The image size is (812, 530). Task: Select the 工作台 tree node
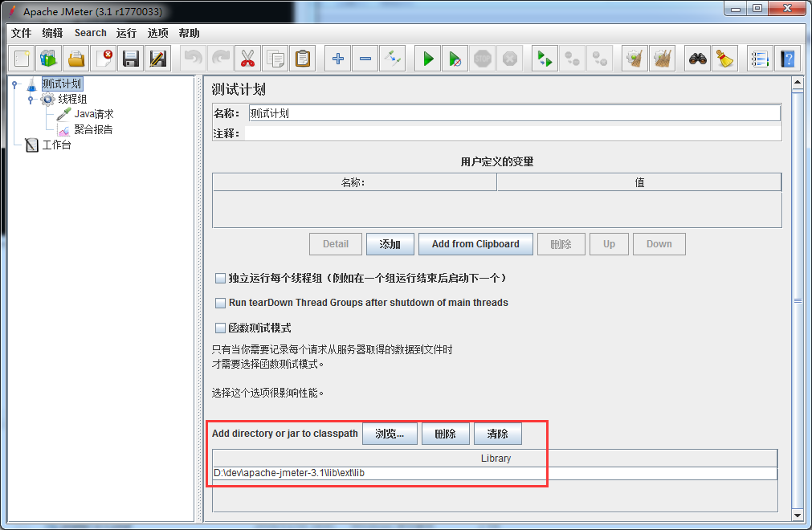point(56,145)
